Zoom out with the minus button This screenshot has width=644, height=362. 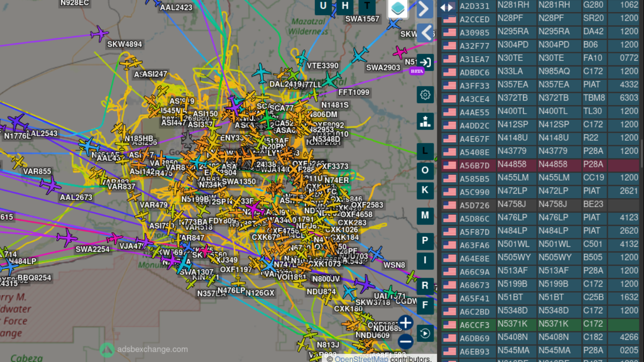tap(406, 341)
